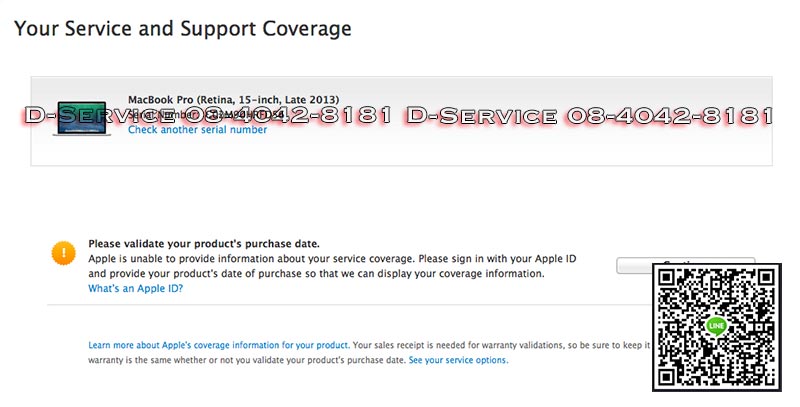This screenshot has height=407, width=800.
Task: Follow the "Learn more about Apple's coverage information" link
Action: (219, 345)
